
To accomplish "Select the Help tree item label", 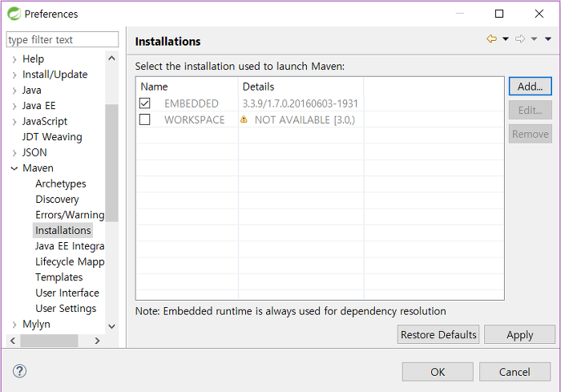I will pyautogui.click(x=34, y=59).
